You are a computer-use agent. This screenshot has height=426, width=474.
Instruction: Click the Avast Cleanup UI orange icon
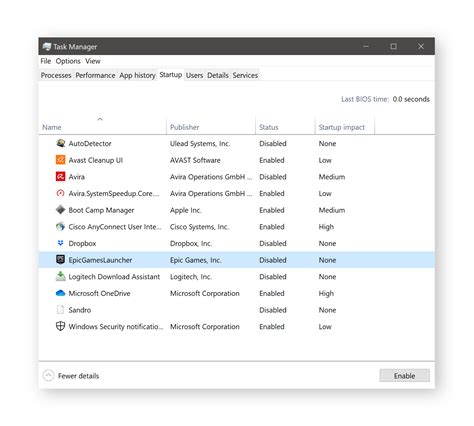tap(60, 160)
